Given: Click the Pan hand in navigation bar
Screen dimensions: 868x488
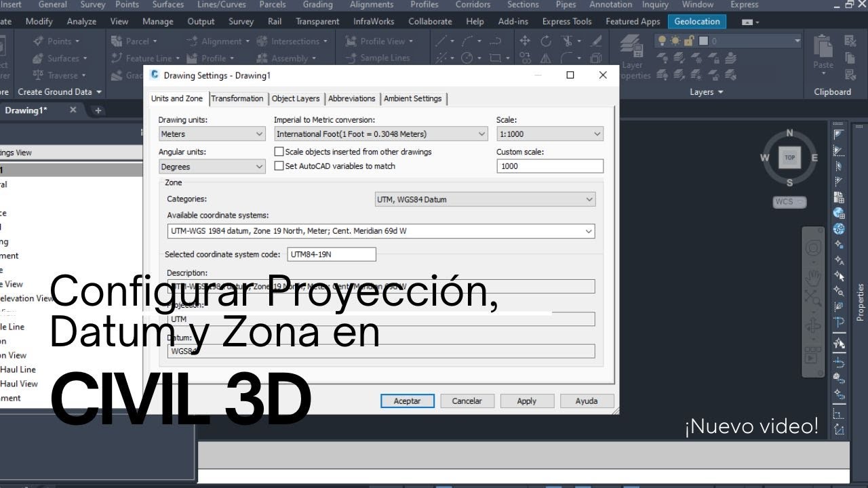Looking at the screenshot, I should [813, 277].
